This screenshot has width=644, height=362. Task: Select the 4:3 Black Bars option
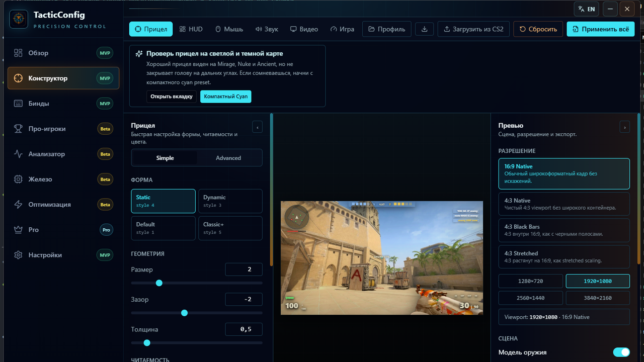point(564,230)
